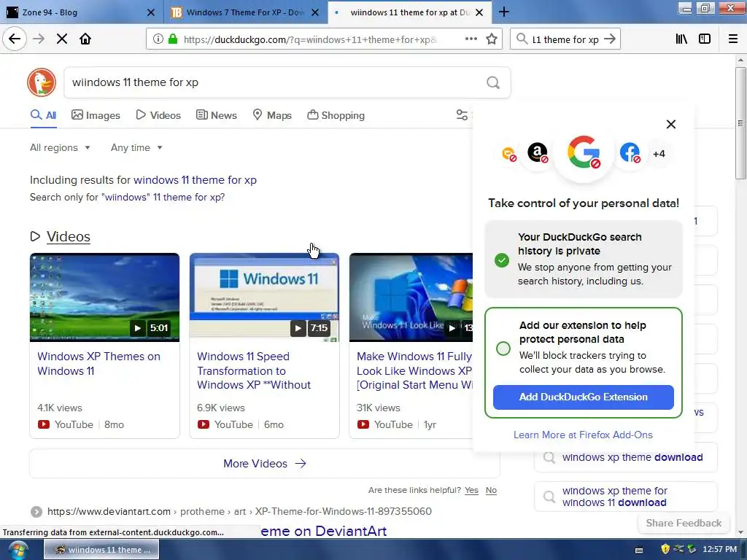This screenshot has height=560, width=747.
Task: Click the green padlock security icon
Action: (173, 39)
